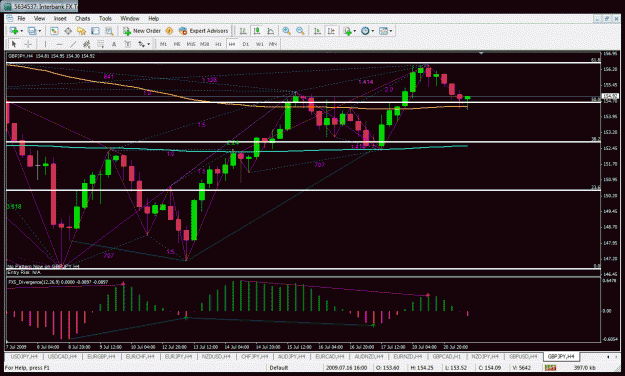This screenshot has width=625, height=376.
Task: Expand the Indicators dropdown arrow
Action: point(354,31)
